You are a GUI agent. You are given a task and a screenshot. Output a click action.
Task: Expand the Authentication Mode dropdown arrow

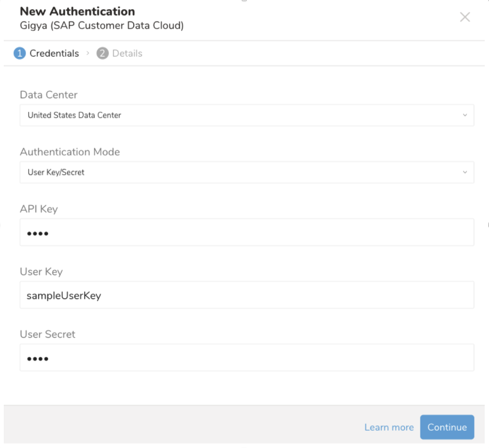pos(465,173)
